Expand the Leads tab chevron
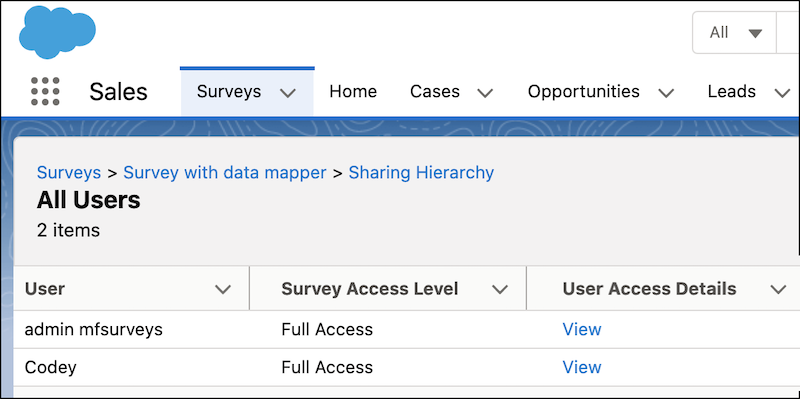This screenshot has height=399, width=800. coord(782,93)
